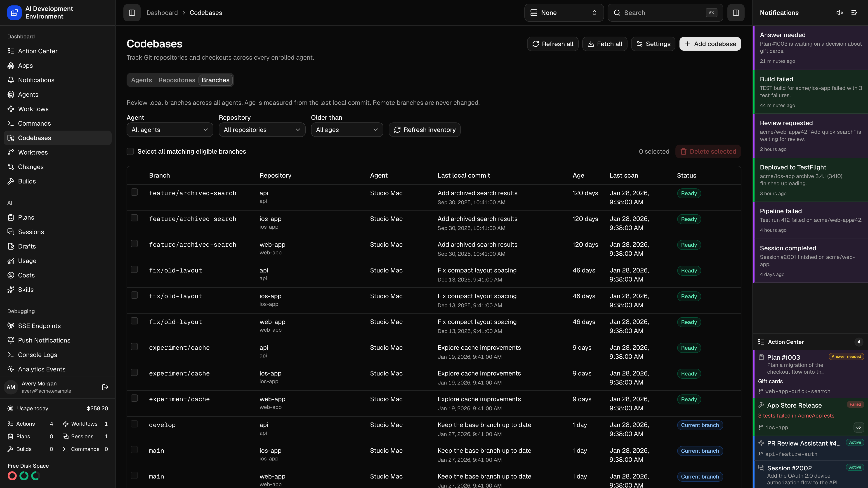Select experiment/cache web-app row checkbox
The width and height of the screenshot is (868, 488).
pyautogui.click(x=134, y=398)
